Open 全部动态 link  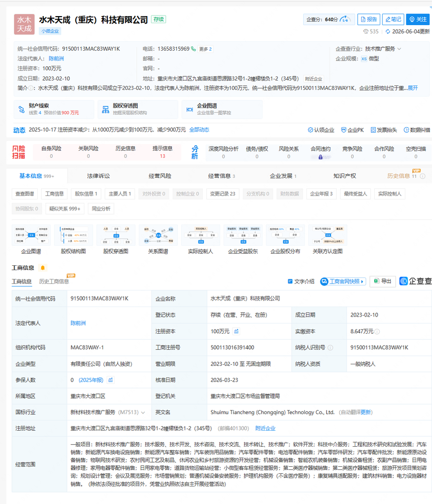[199, 130]
